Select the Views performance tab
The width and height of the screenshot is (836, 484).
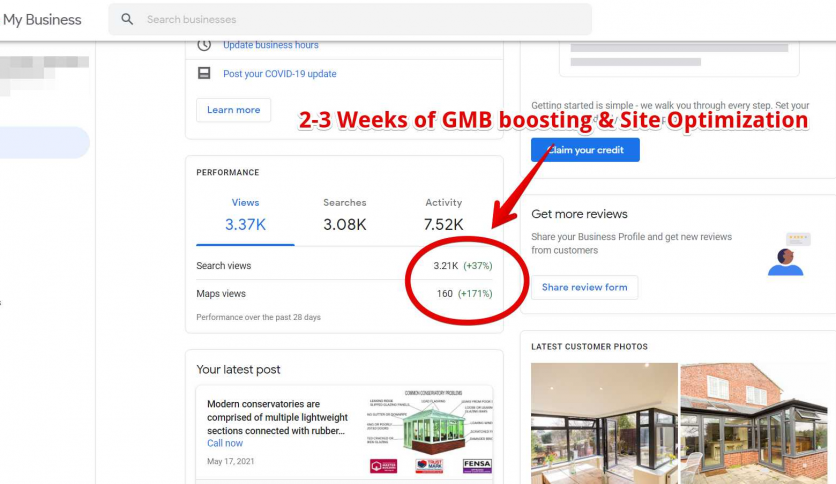tap(245, 215)
